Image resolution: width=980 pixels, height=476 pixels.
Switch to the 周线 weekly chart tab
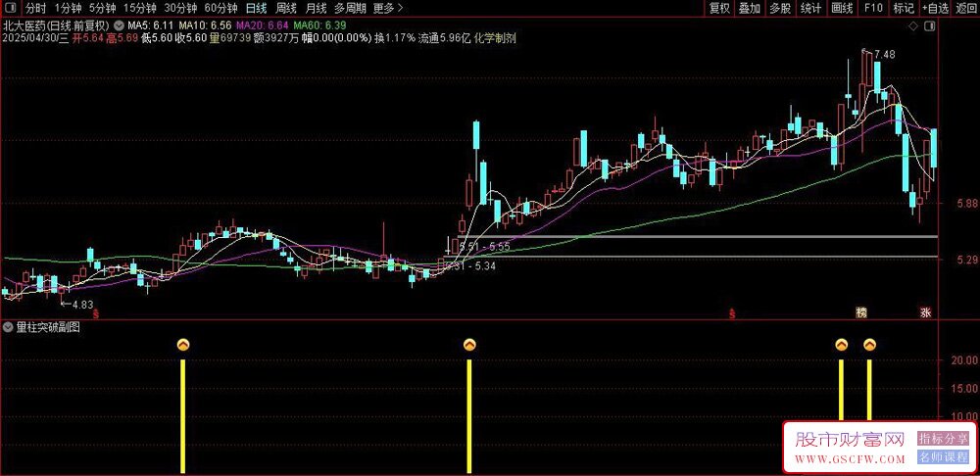tap(285, 9)
